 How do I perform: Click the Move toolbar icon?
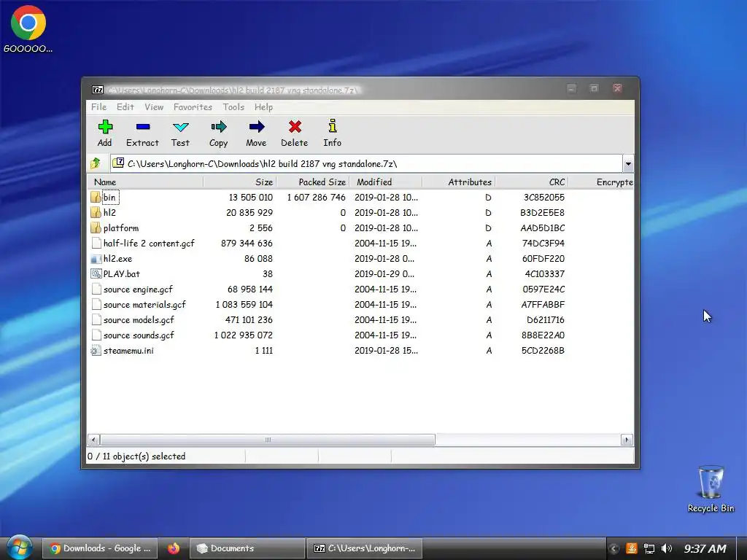pyautogui.click(x=256, y=127)
